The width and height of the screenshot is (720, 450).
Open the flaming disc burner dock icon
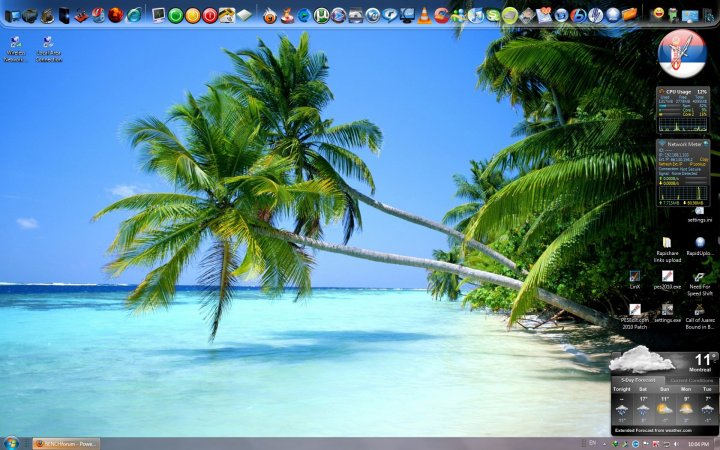(270, 16)
